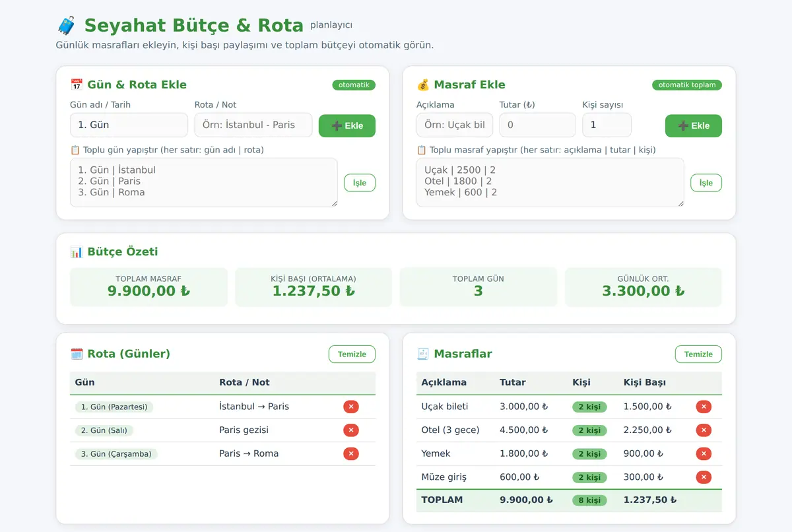Click the '8 kişi' badge in TOPLAM row
This screenshot has height=532, width=792.
coord(589,500)
